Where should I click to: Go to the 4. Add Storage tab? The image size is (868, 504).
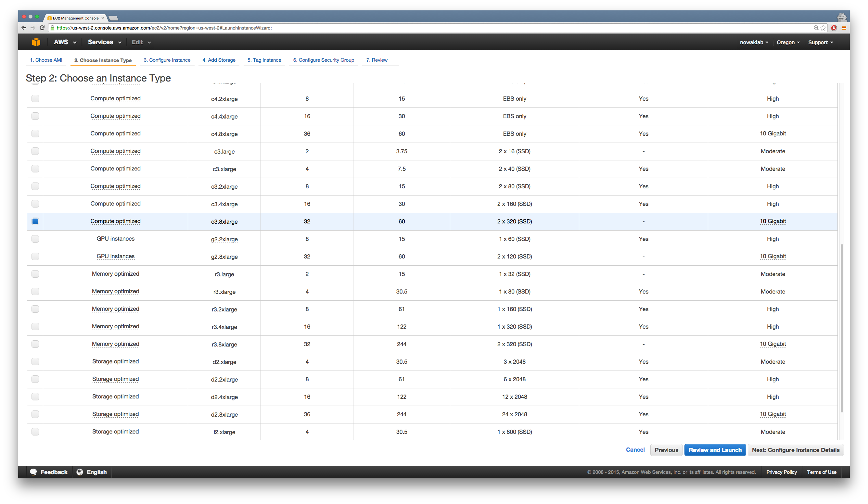(219, 60)
